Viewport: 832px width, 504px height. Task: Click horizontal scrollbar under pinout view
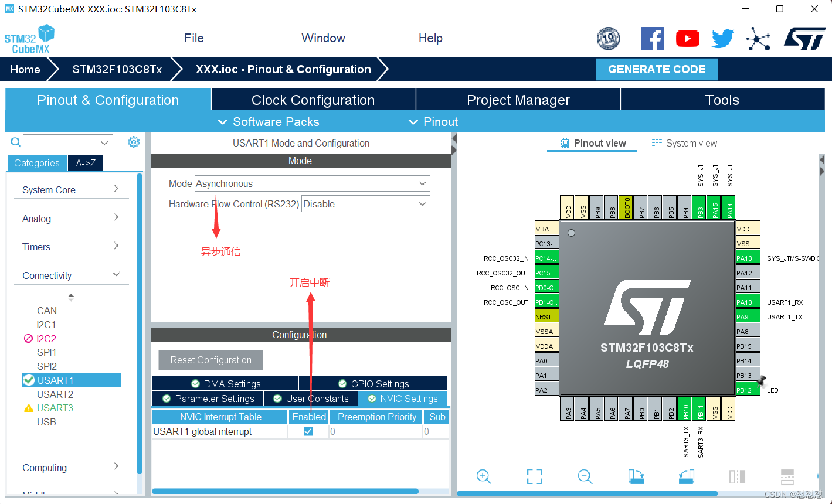[x=587, y=493]
